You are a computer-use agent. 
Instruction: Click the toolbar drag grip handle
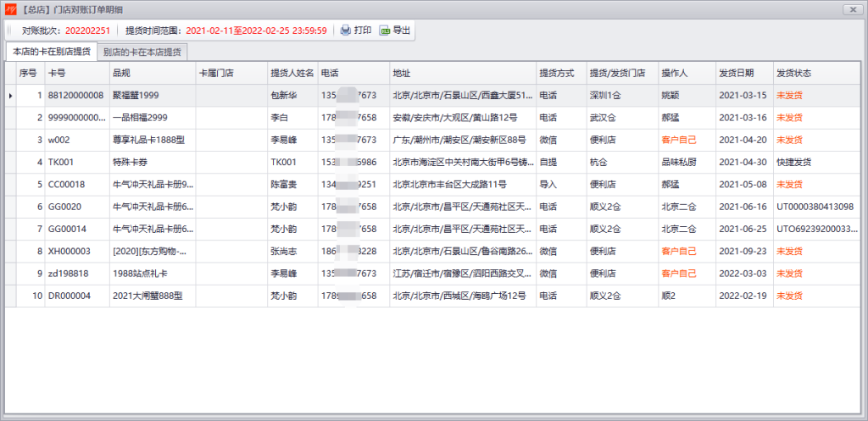(x=8, y=30)
